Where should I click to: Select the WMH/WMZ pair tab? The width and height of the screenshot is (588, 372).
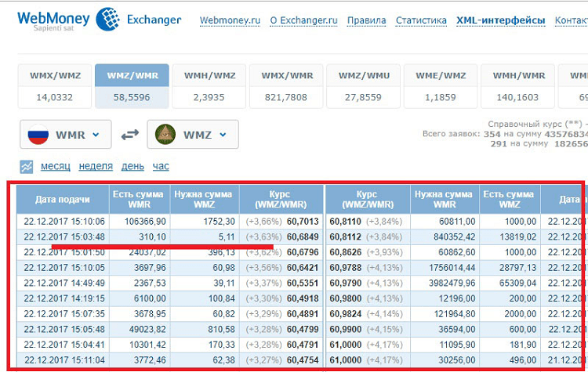tap(209, 86)
